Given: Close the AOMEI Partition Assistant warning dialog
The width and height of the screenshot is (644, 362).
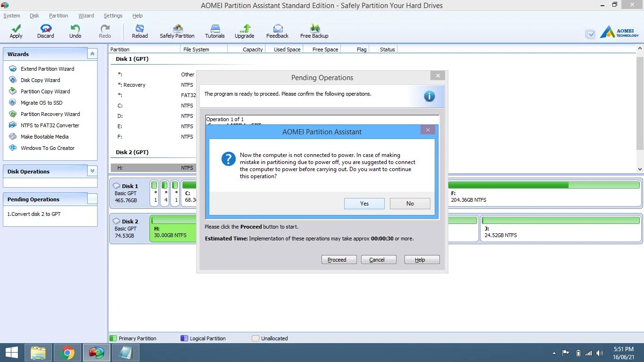Looking at the screenshot, I should (x=428, y=130).
